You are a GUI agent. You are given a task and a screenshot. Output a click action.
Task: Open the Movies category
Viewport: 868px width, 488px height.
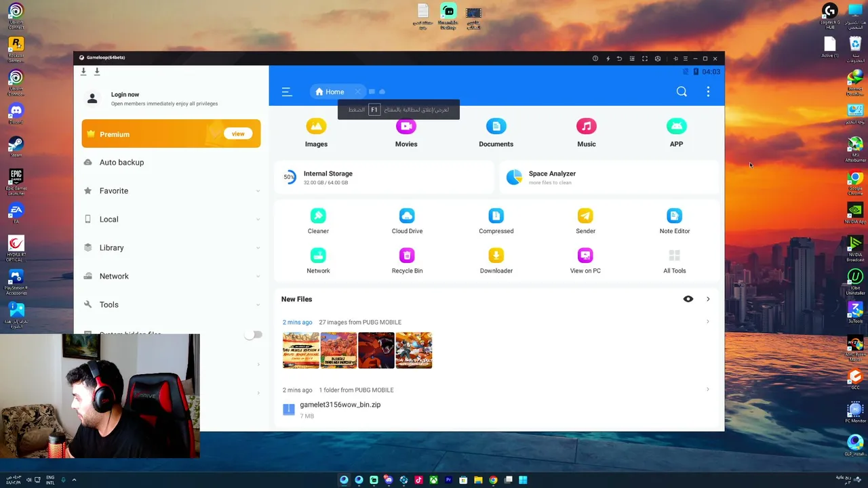[406, 133]
